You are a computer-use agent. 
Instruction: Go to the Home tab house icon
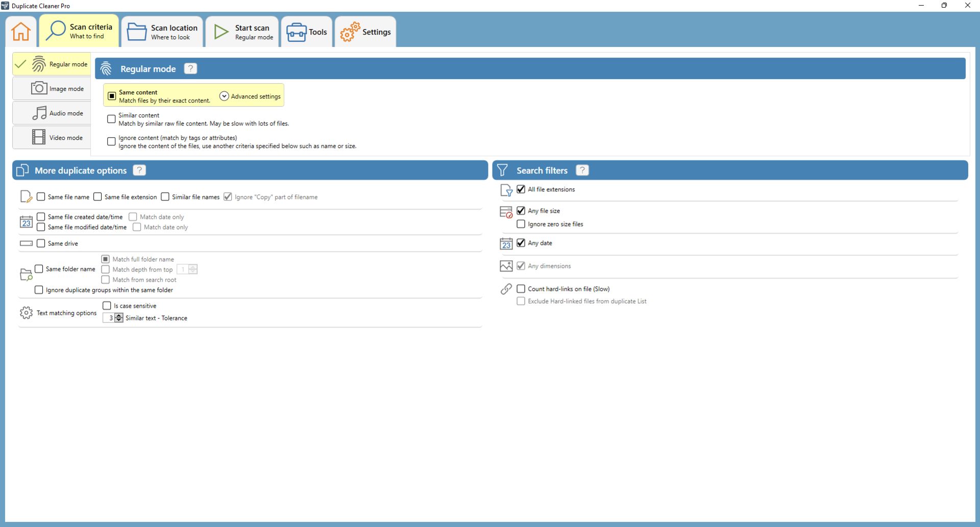(x=21, y=32)
